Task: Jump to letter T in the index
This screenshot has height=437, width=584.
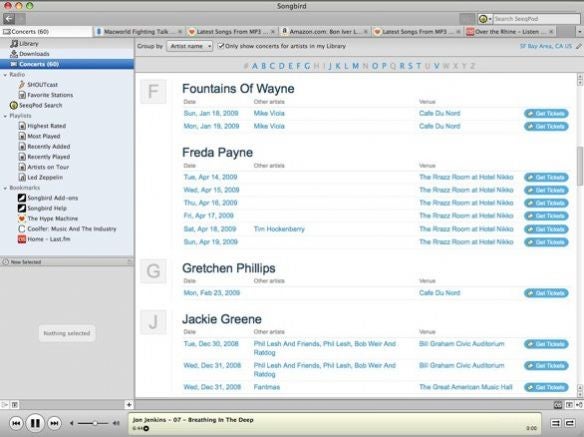Action: (x=419, y=66)
